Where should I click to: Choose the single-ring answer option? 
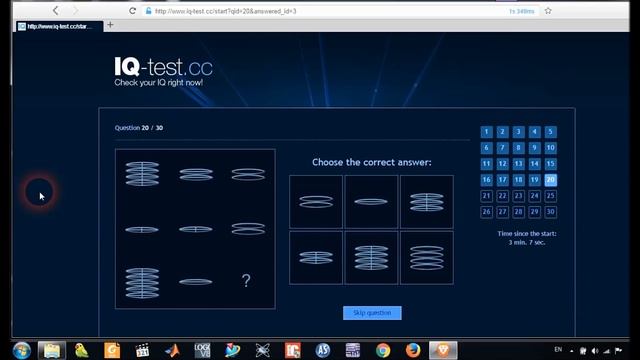point(371,202)
